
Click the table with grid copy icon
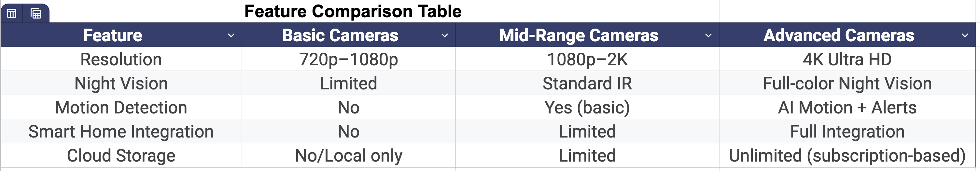[36, 14]
